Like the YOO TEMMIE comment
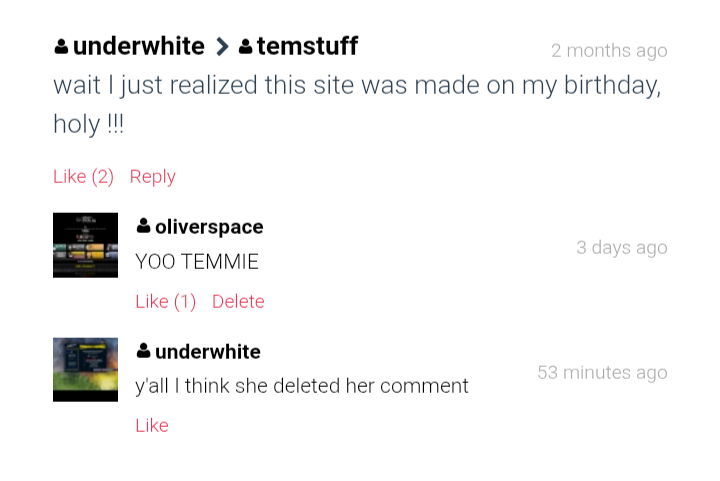The height and width of the screenshot is (481, 720). pos(165,302)
